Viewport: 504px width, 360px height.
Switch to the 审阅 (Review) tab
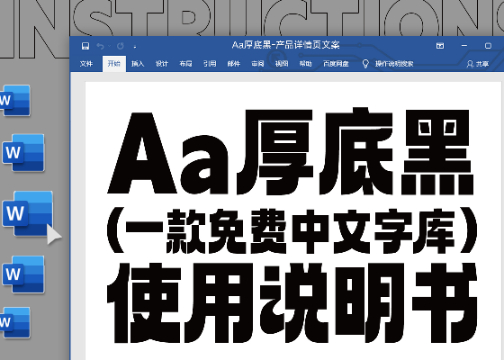coord(258,63)
